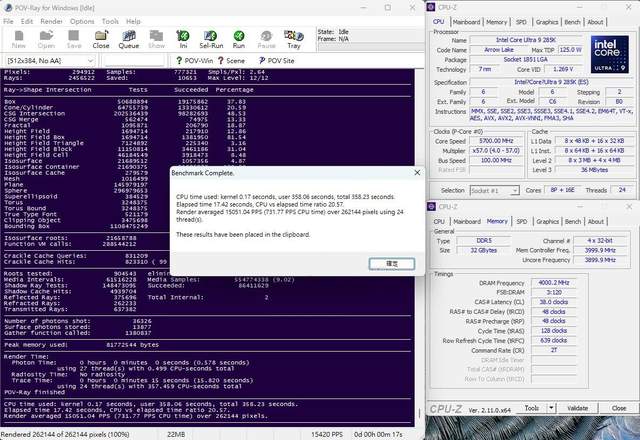Open the render Queue icon

[x=129, y=40]
